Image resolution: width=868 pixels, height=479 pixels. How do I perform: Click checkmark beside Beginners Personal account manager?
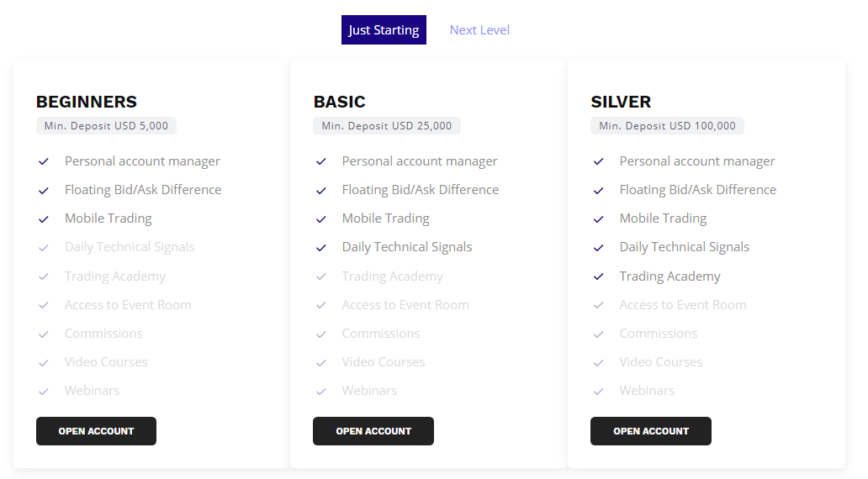pos(44,161)
